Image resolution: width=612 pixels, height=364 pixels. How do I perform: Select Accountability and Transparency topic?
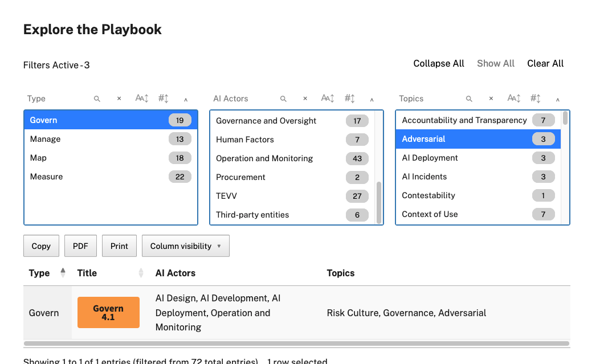[478, 120]
